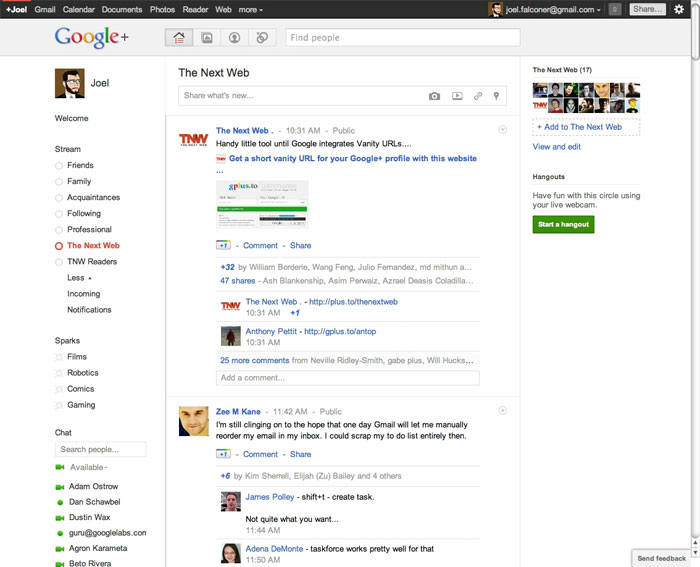The height and width of the screenshot is (567, 700).
Task: Attach a link using the chain icon
Action: tap(478, 96)
